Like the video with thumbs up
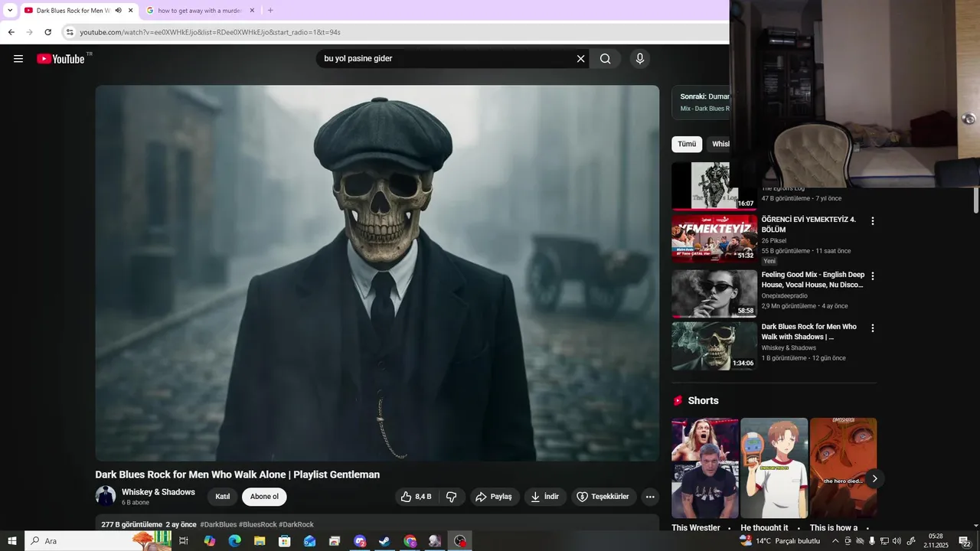 pos(416,497)
